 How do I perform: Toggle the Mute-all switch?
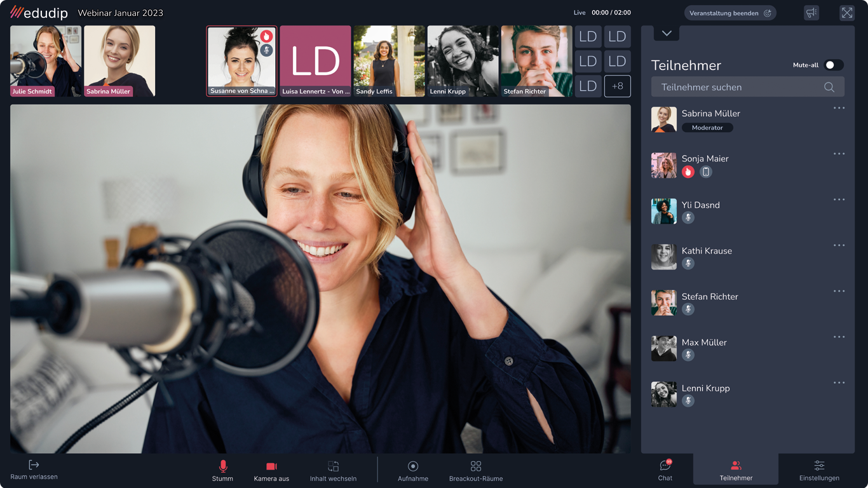click(833, 65)
